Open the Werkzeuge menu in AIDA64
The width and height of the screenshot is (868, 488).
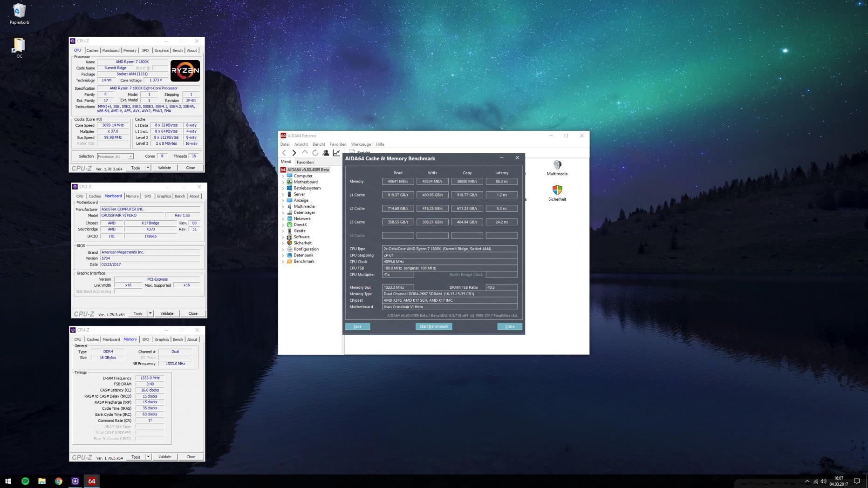[x=361, y=144]
